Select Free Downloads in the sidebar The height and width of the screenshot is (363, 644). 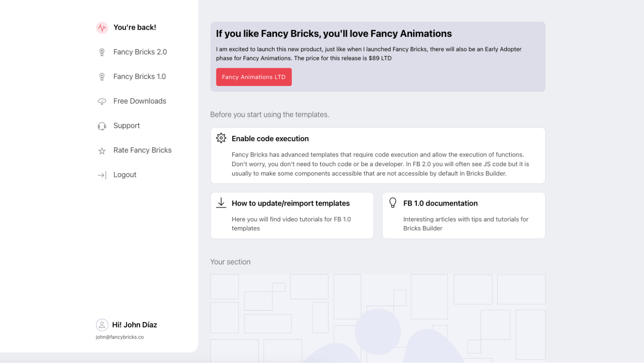(x=140, y=101)
